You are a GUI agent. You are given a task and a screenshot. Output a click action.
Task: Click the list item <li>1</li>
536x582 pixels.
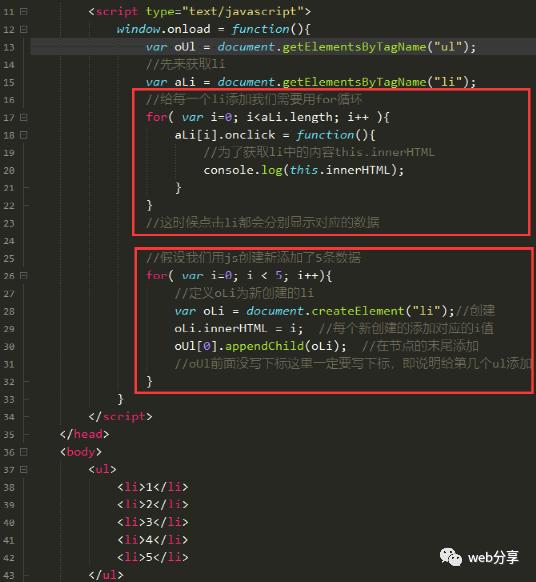[x=153, y=487]
